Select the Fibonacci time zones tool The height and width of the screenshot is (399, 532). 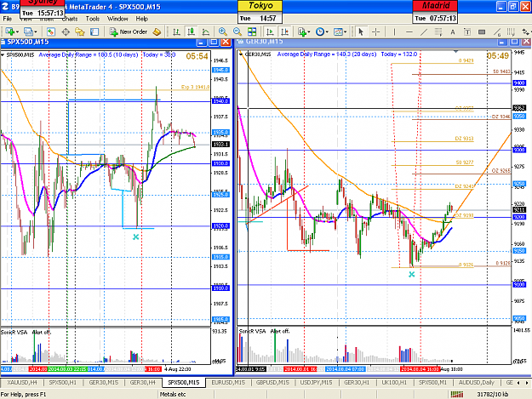click(511, 31)
